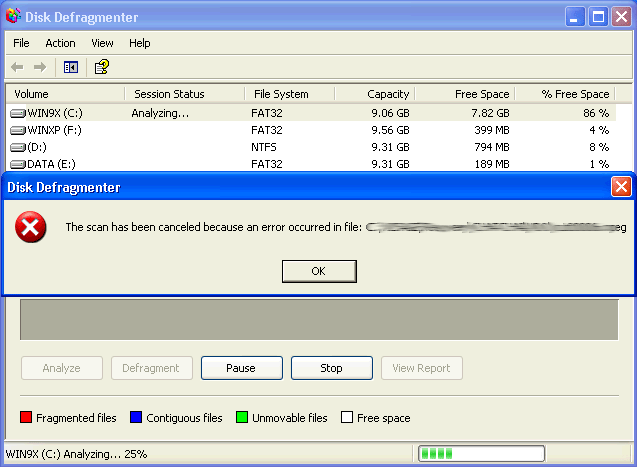637x467 pixels.
Task: Click the green Unmovable files swatch
Action: [x=242, y=417]
